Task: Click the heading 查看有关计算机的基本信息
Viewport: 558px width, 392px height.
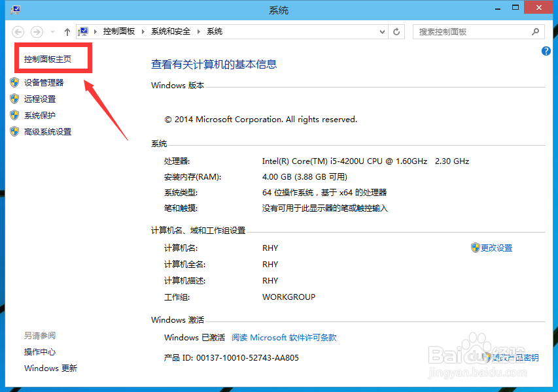Action: point(214,64)
